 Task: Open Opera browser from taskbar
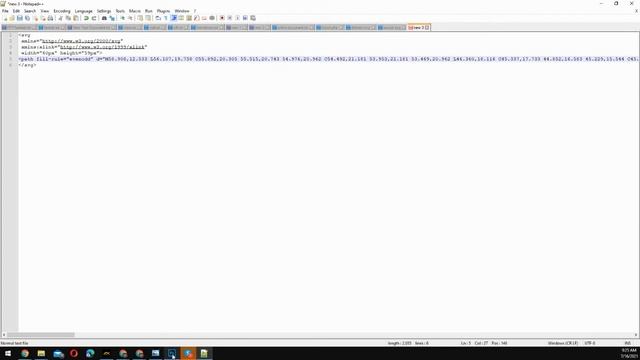click(74, 353)
